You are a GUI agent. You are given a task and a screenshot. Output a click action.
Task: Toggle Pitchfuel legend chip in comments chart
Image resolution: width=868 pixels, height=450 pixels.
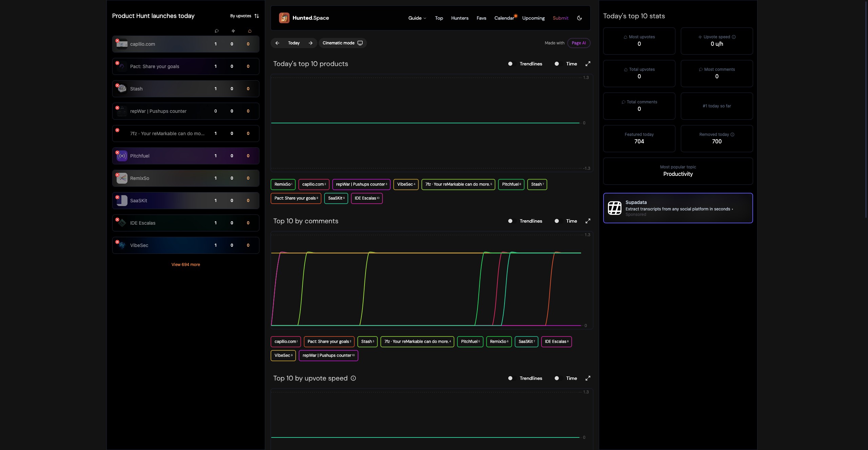pos(470,342)
